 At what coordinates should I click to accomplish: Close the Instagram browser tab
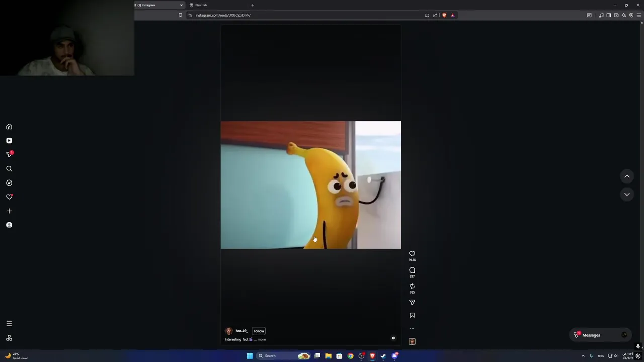[x=181, y=5]
